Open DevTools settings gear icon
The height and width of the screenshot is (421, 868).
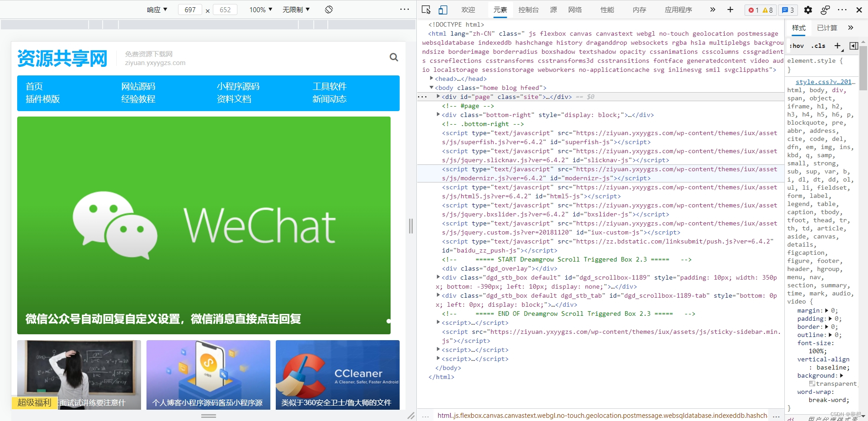tap(808, 9)
